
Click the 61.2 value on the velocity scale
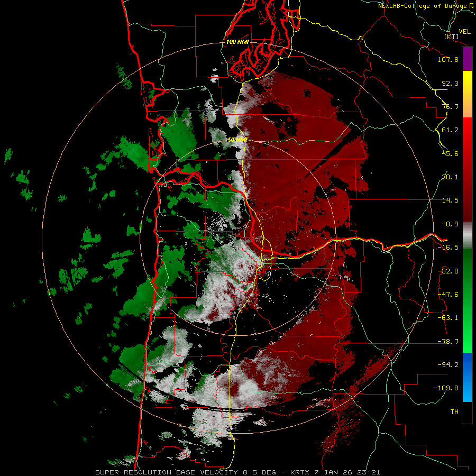[x=450, y=130]
